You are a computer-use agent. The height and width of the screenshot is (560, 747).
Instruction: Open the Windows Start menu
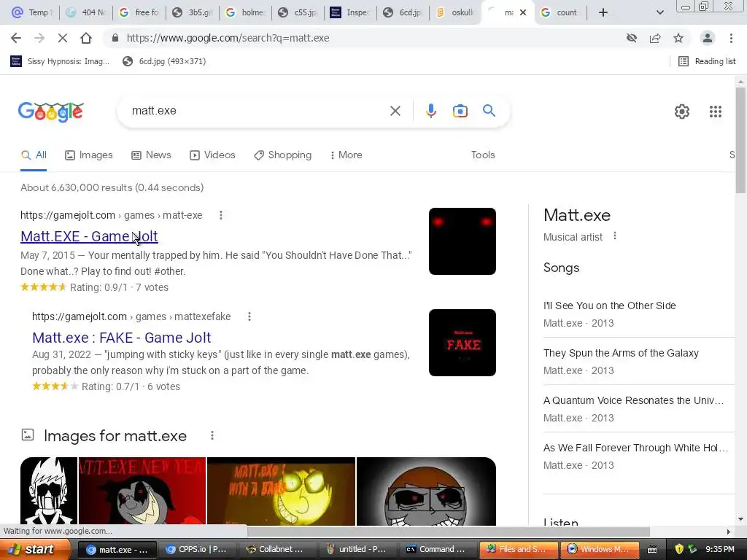point(34,549)
